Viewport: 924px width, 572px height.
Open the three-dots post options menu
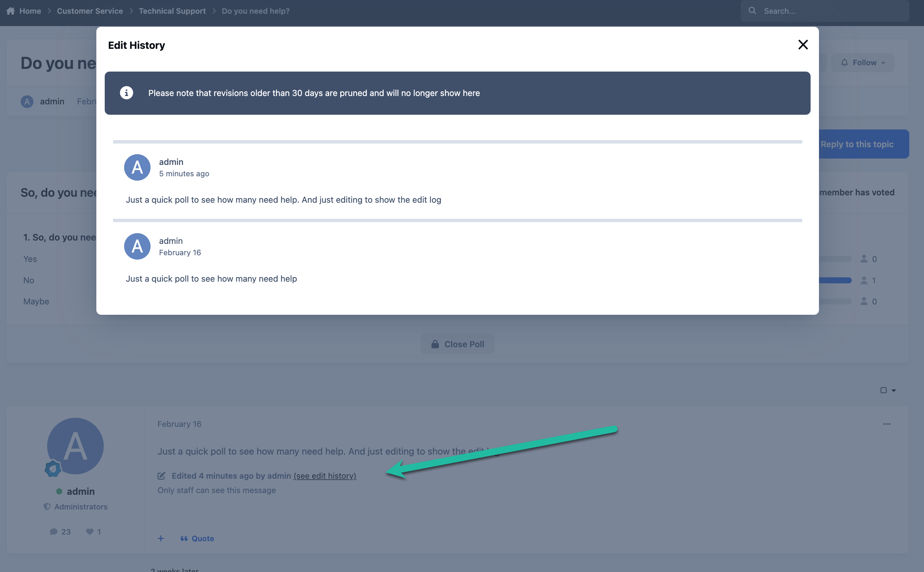pyautogui.click(x=887, y=424)
